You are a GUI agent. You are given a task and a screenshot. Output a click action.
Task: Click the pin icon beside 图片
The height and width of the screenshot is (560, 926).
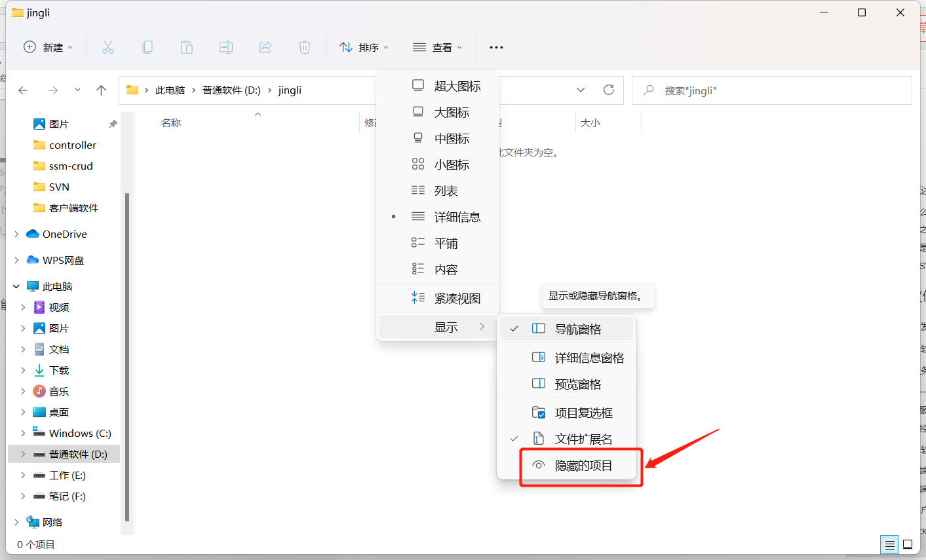tap(113, 124)
